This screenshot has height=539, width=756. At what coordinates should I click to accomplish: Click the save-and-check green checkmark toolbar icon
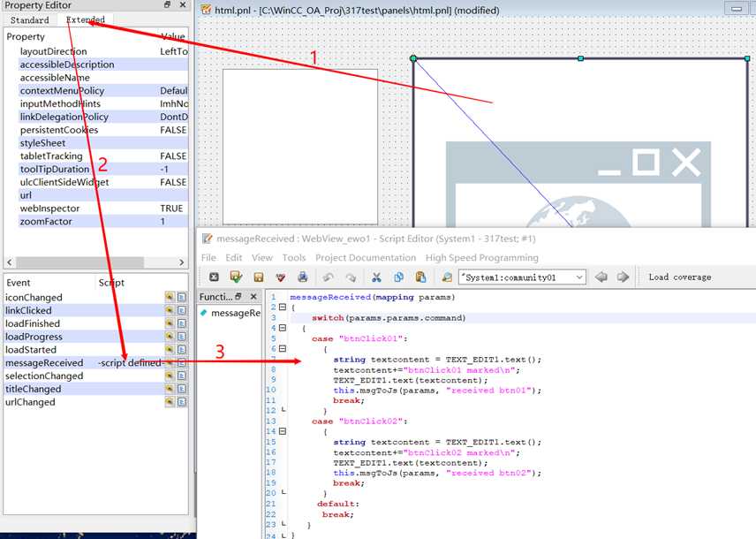[237, 277]
